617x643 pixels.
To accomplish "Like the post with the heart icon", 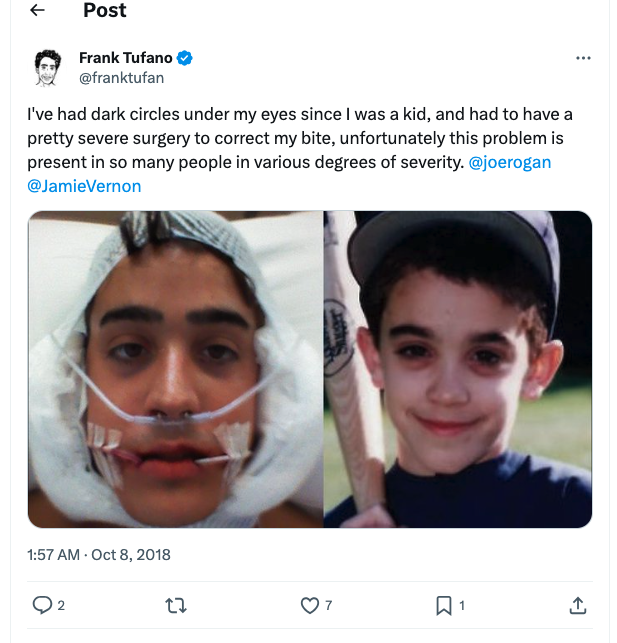I will (310, 605).
